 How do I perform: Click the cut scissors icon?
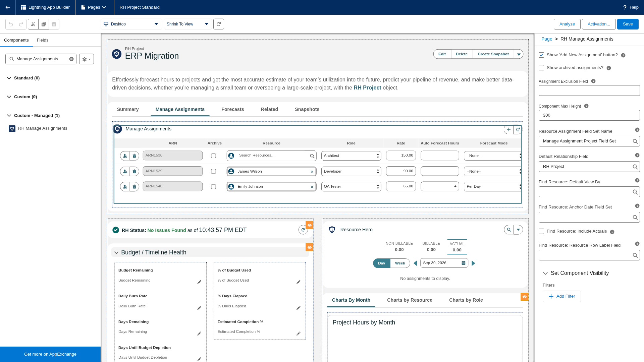click(x=33, y=24)
